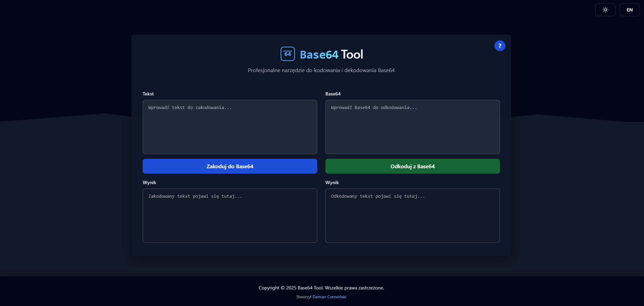Viewport: 644px width, 306px height.
Task: Open help via the question mark icon
Action: coord(500,46)
